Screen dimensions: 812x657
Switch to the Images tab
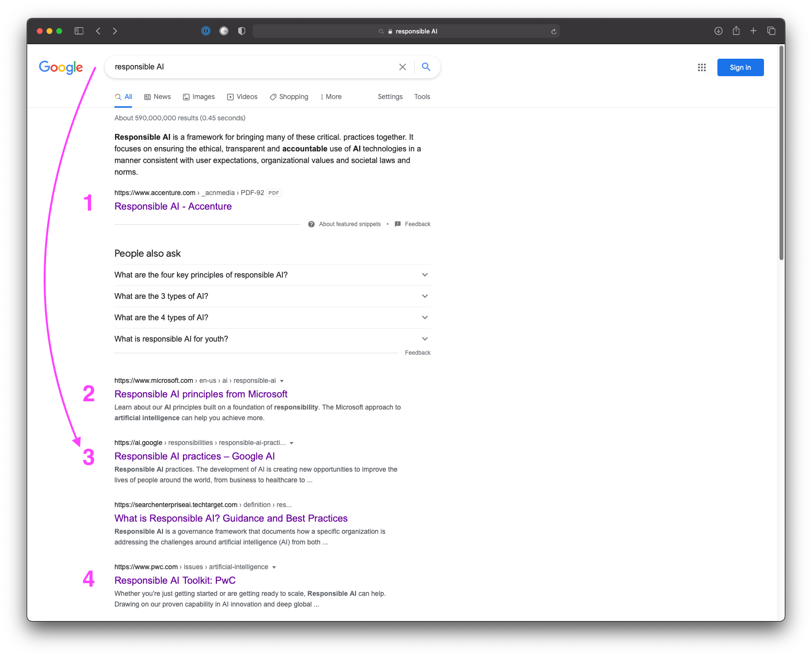tap(199, 97)
